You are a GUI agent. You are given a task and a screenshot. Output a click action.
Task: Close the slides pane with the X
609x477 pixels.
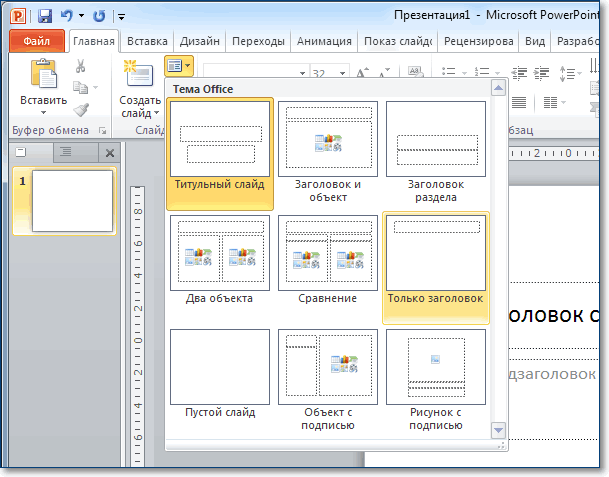110,153
